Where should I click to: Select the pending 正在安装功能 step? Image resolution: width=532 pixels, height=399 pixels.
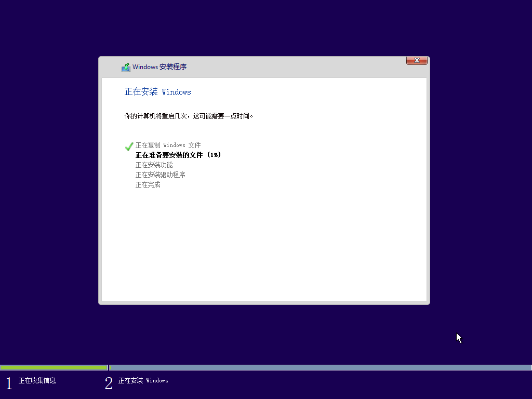coord(153,165)
